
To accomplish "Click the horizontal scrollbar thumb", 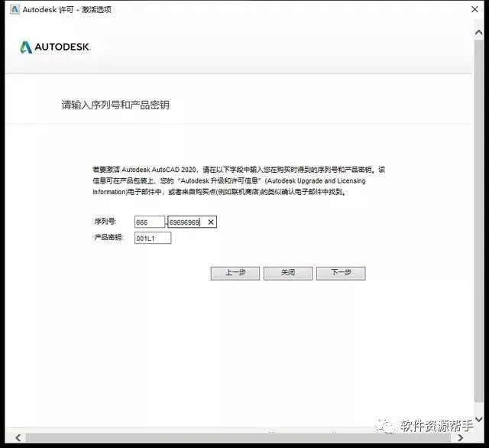I will tap(238, 437).
